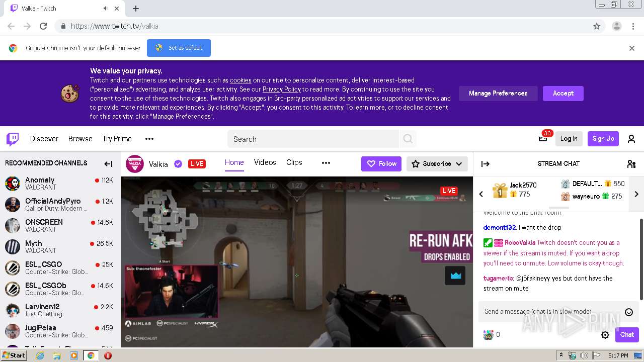Open Manage Preferences for cookies

point(498,94)
